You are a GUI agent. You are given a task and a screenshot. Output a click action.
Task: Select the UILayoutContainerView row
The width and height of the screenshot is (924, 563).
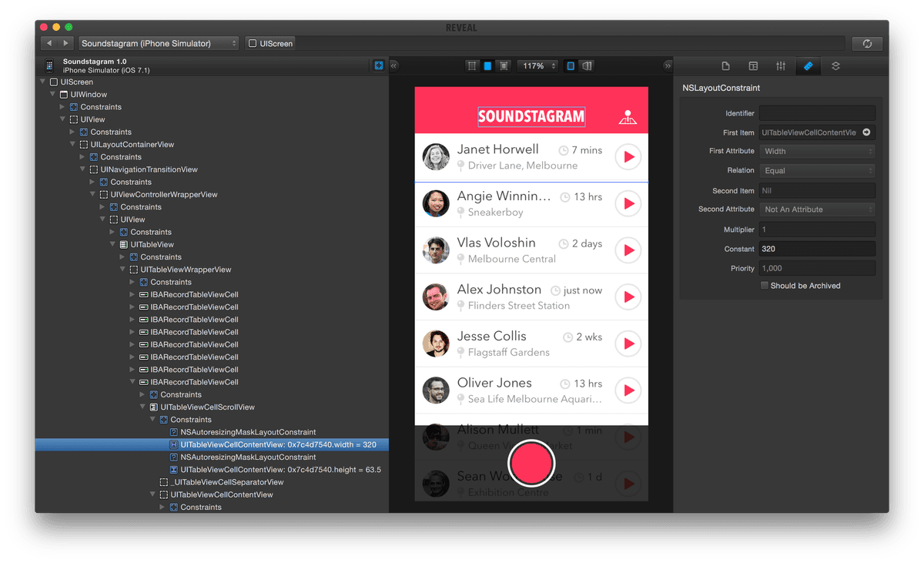(x=212, y=145)
